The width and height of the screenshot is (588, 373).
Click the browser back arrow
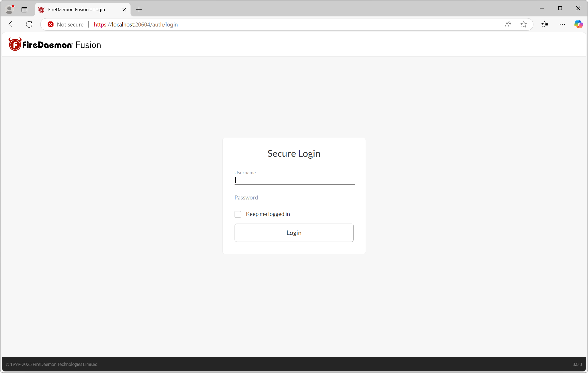click(x=12, y=24)
